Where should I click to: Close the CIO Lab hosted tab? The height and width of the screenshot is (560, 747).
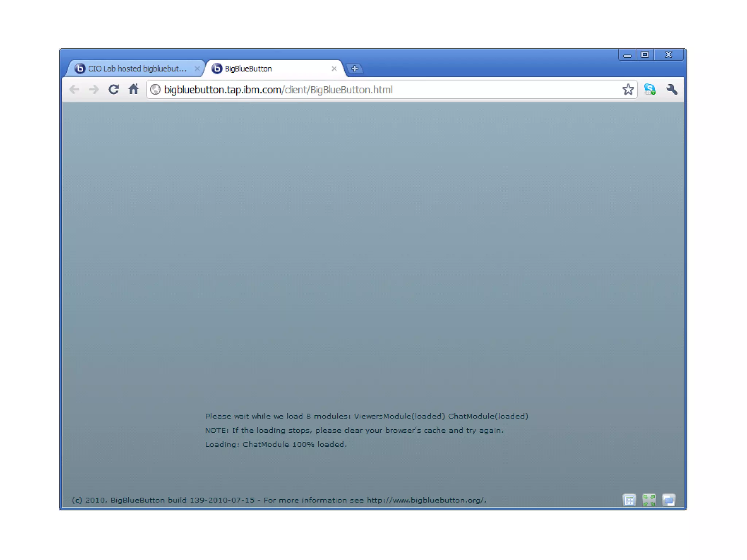click(197, 69)
